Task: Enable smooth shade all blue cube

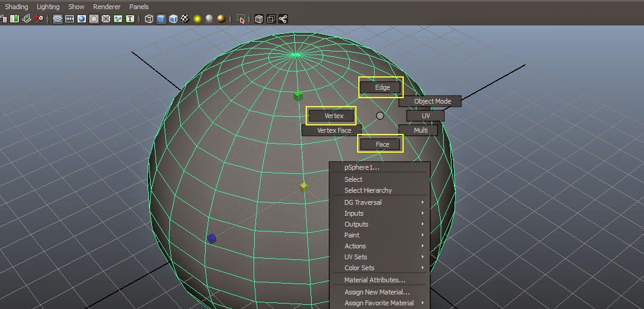Action: (161, 19)
